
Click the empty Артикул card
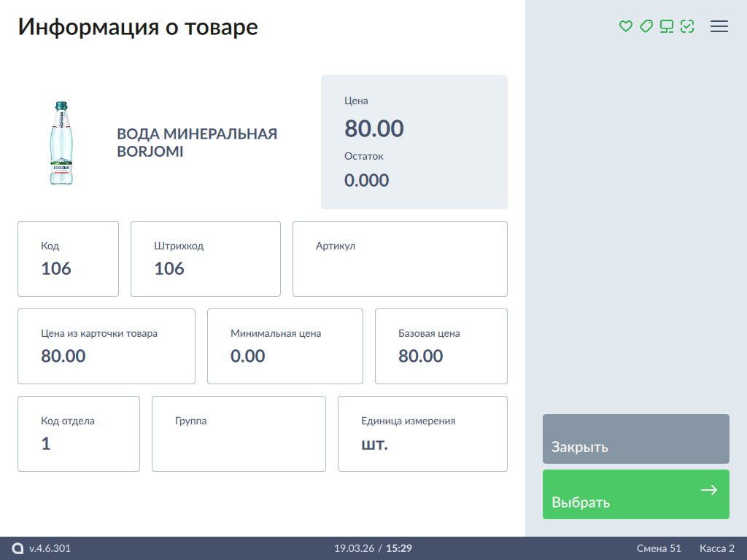pyautogui.click(x=400, y=259)
